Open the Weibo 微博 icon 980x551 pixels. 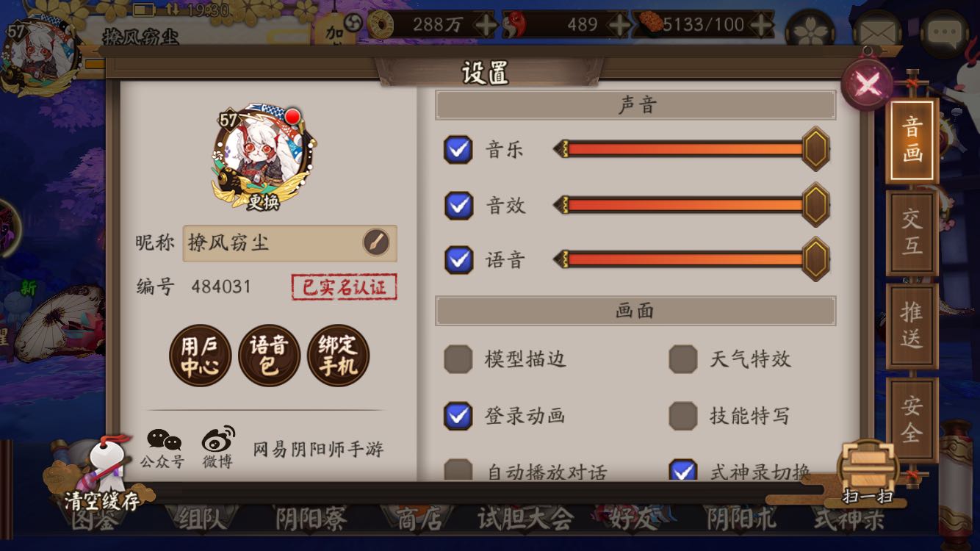[217, 449]
